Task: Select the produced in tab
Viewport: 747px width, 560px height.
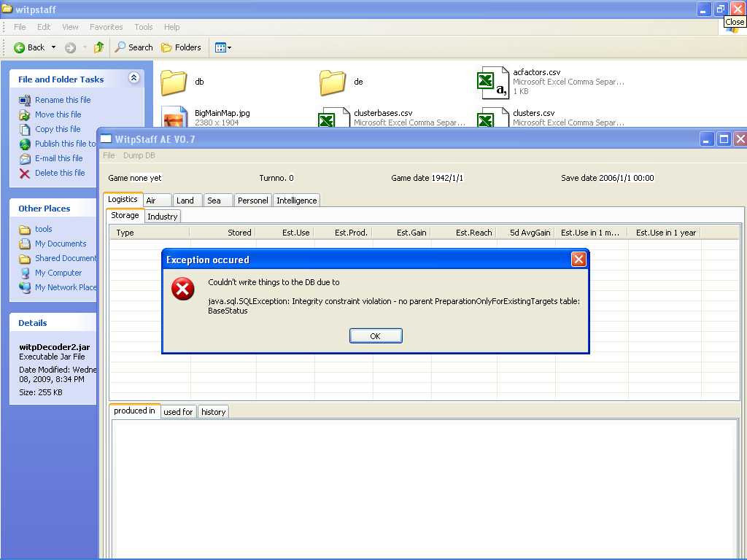Action: point(134,411)
